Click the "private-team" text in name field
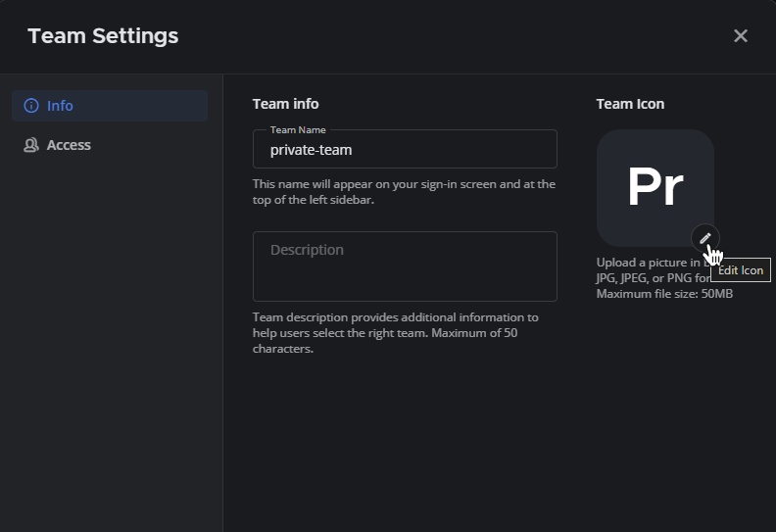The width and height of the screenshot is (776, 532). tap(311, 150)
